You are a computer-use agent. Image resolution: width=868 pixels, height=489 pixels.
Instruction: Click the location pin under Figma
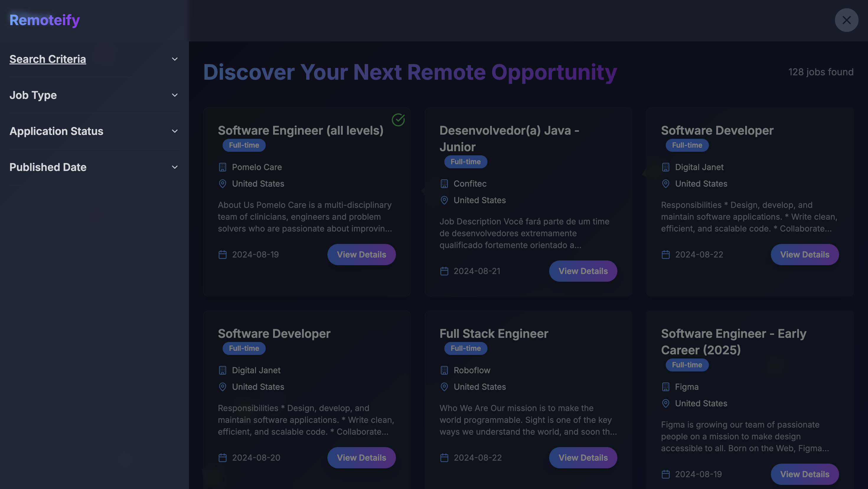(x=665, y=403)
